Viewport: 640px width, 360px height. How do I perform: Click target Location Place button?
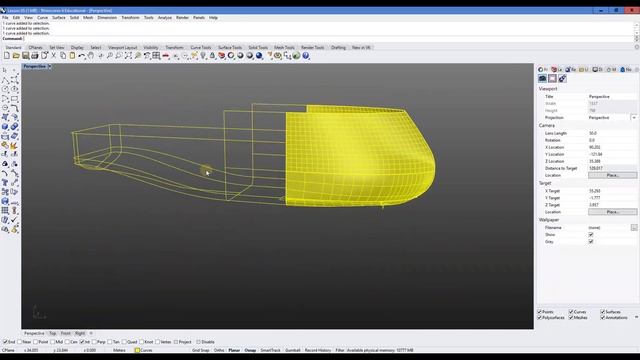click(612, 212)
